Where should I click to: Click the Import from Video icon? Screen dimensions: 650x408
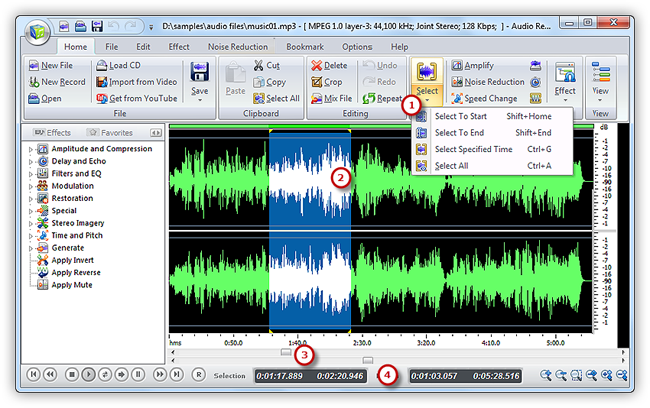[x=102, y=82]
